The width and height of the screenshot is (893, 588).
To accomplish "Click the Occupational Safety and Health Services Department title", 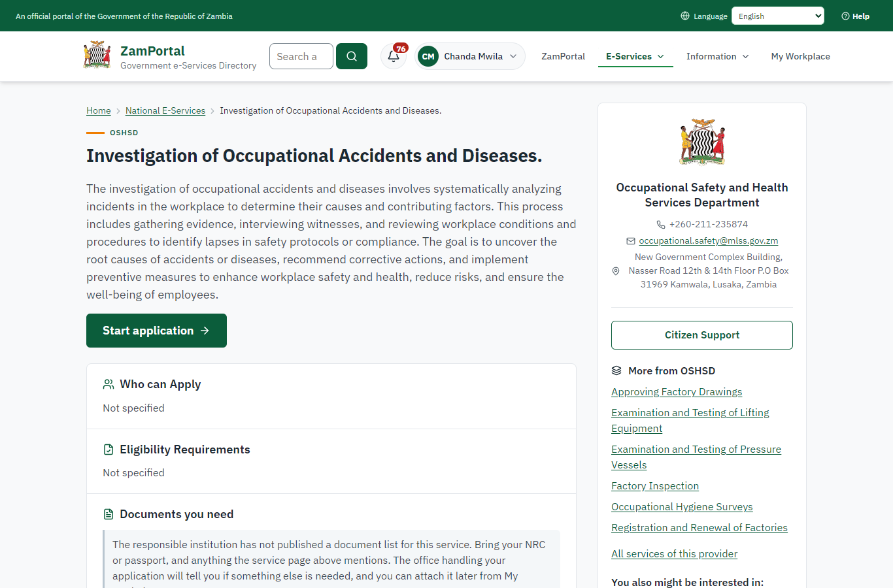I will (x=702, y=195).
